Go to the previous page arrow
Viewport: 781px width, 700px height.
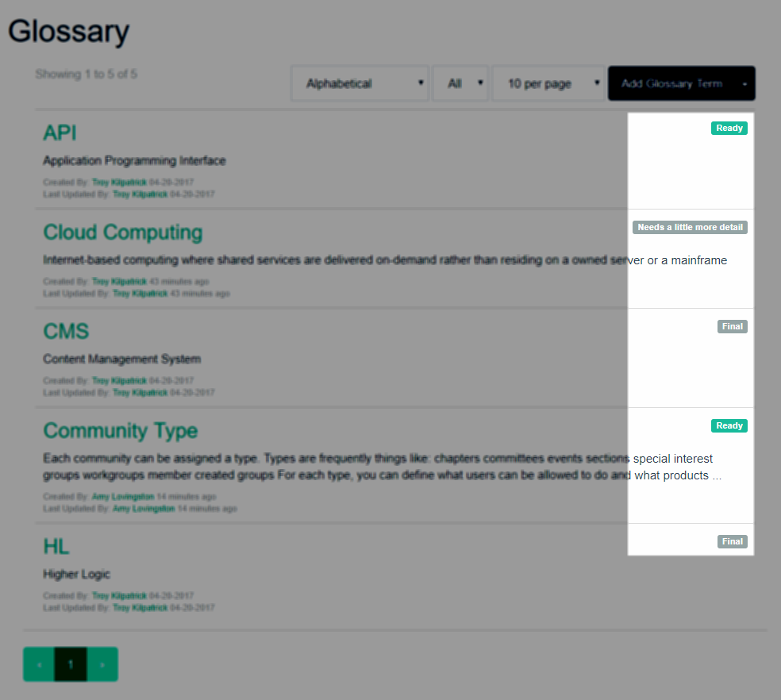(x=39, y=664)
